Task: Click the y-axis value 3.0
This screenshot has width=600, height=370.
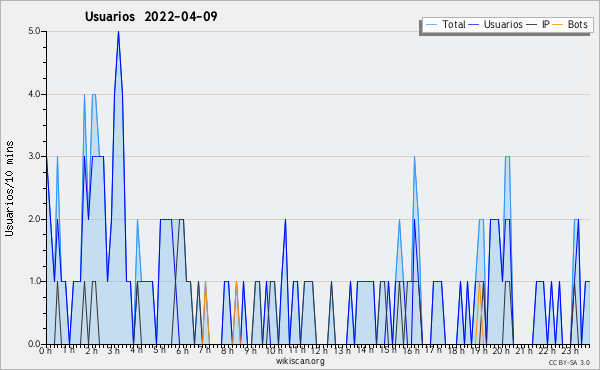Action: (x=34, y=156)
